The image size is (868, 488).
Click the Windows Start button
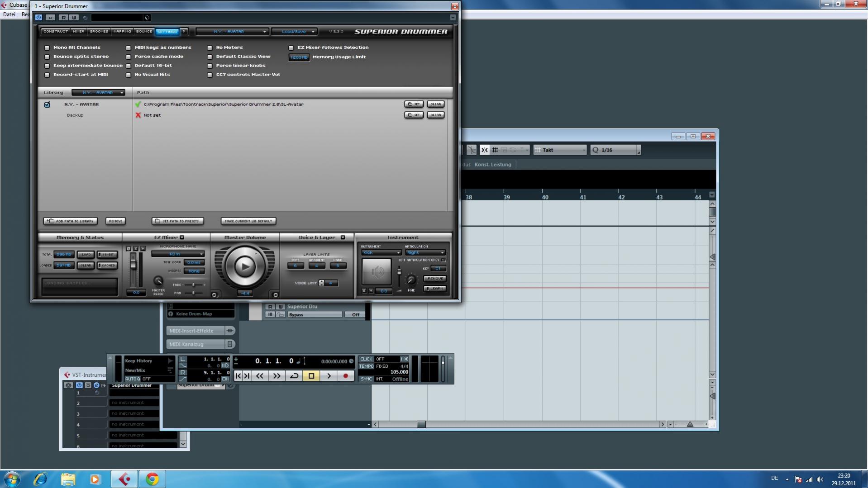coord(12,479)
